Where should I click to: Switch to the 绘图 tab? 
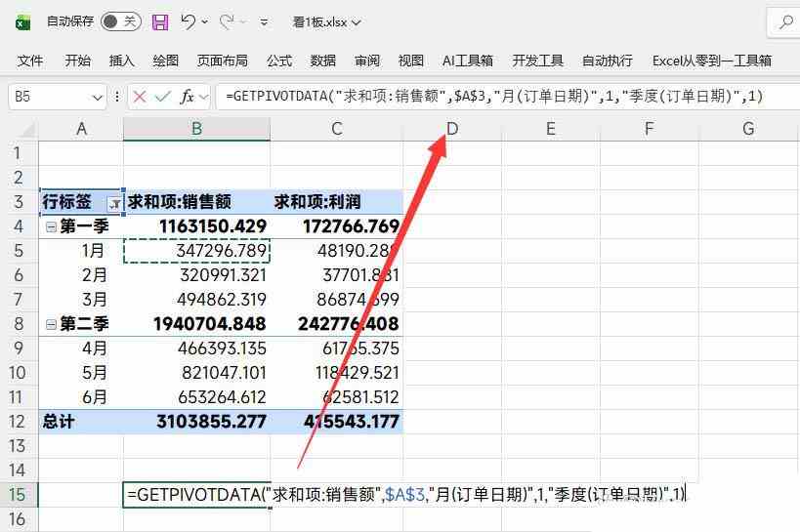(x=166, y=61)
